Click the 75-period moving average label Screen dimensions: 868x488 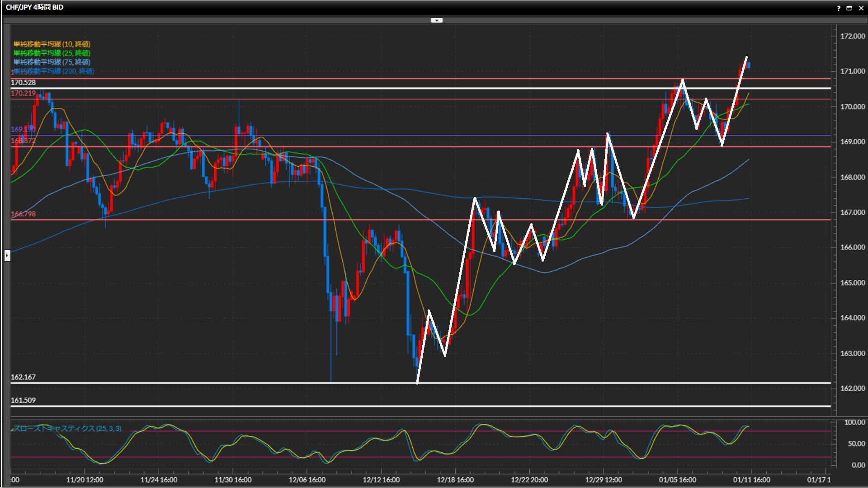[x=52, y=62]
